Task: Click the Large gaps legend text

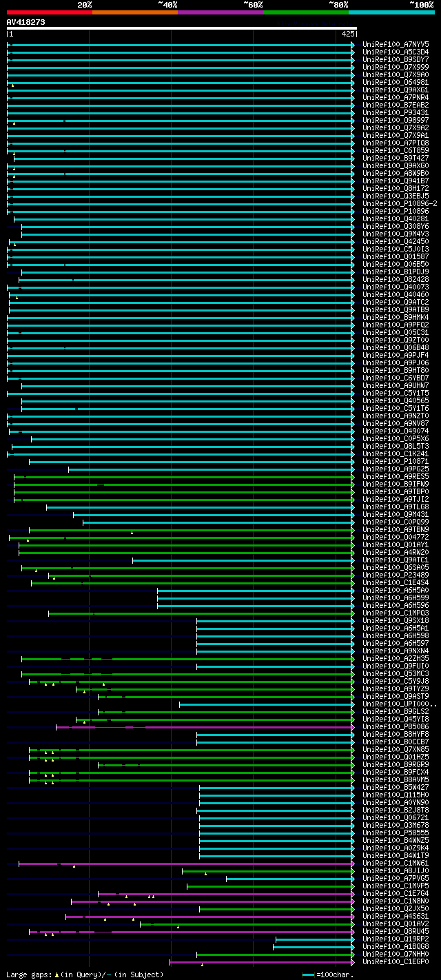Action: (x=85, y=974)
